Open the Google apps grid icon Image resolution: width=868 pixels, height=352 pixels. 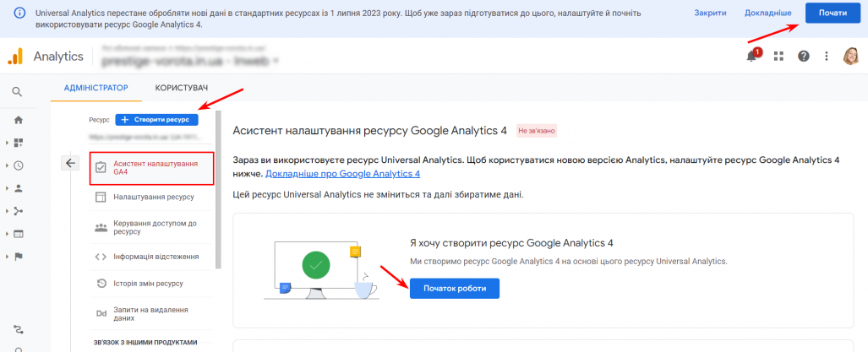[779, 56]
